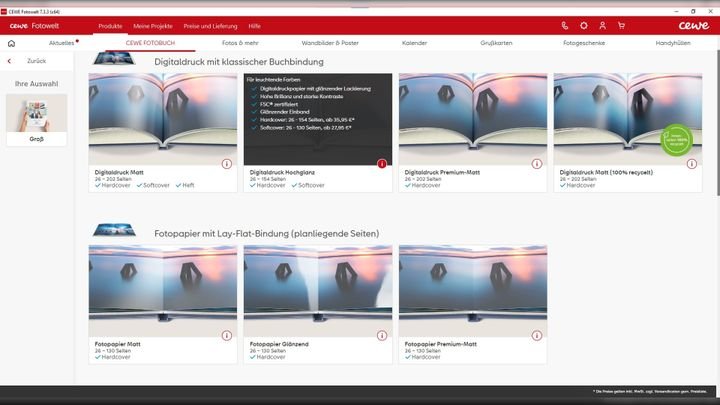Image resolution: width=720 pixels, height=405 pixels.
Task: Open the phone contact icon
Action: pos(565,26)
